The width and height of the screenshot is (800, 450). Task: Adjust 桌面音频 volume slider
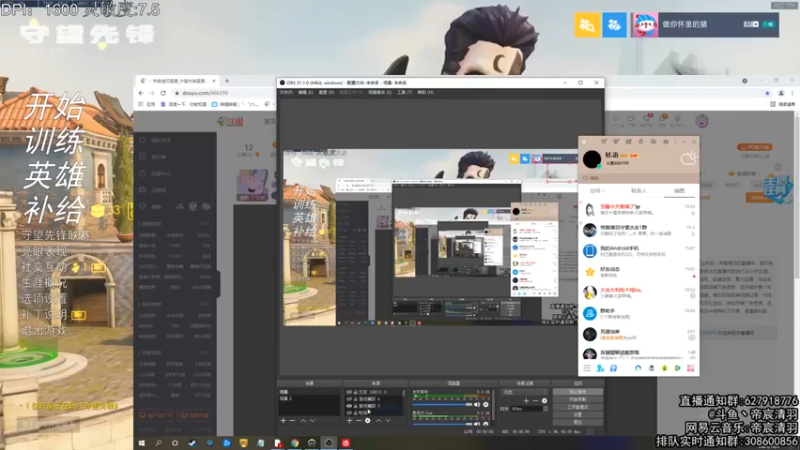coord(443,405)
